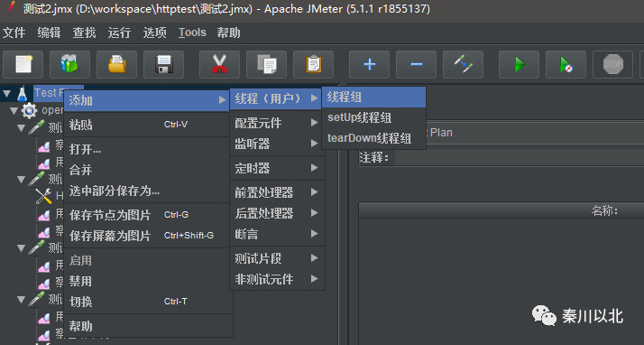The width and height of the screenshot is (644, 345).
Task: Choose 选中部分保存为... menu entry
Action: [x=147, y=191]
